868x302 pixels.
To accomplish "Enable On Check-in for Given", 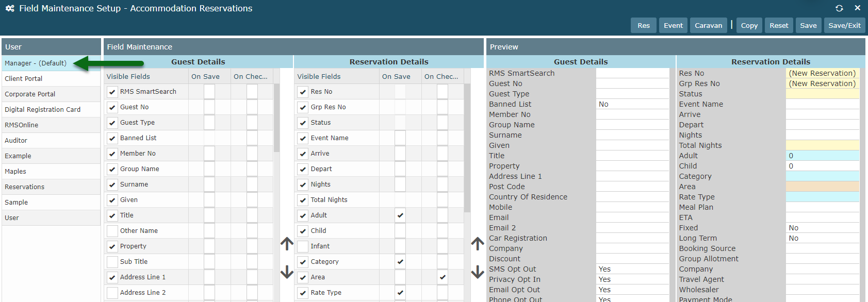I will tap(252, 200).
